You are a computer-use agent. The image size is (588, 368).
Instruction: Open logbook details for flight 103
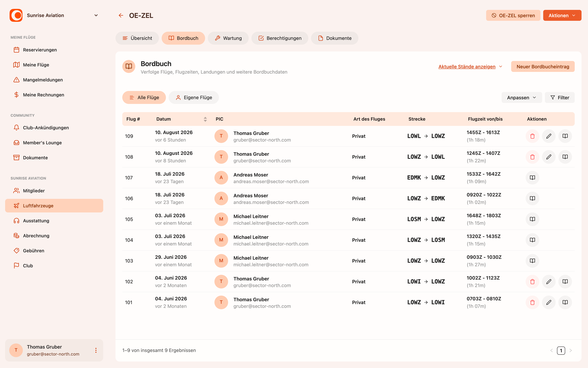[x=532, y=261]
